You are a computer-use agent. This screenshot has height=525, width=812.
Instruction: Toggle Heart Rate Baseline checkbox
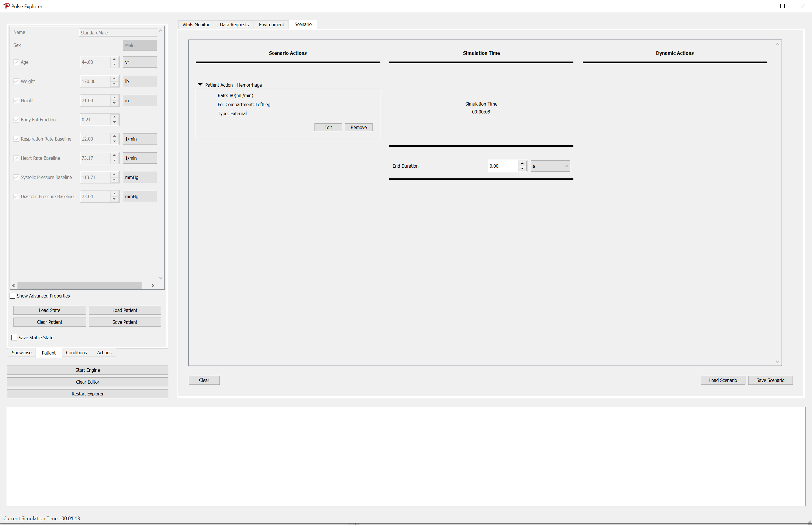(16, 158)
